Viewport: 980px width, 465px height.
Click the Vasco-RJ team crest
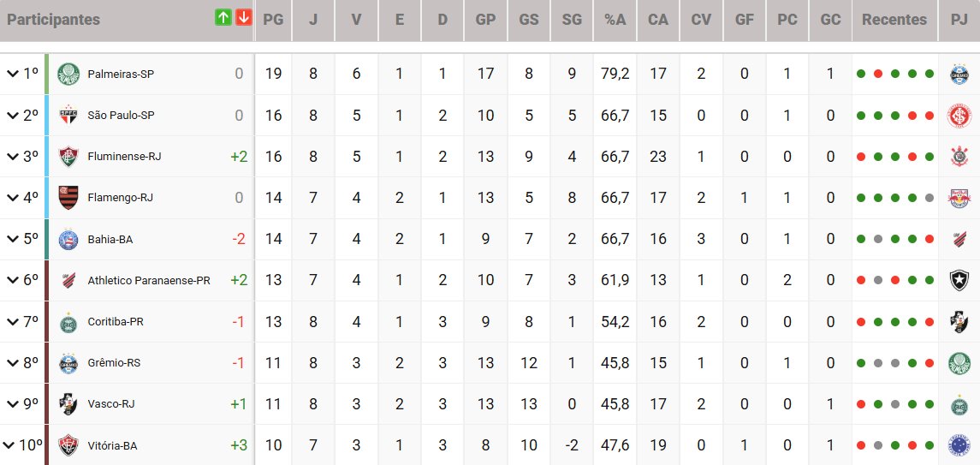coord(68,404)
